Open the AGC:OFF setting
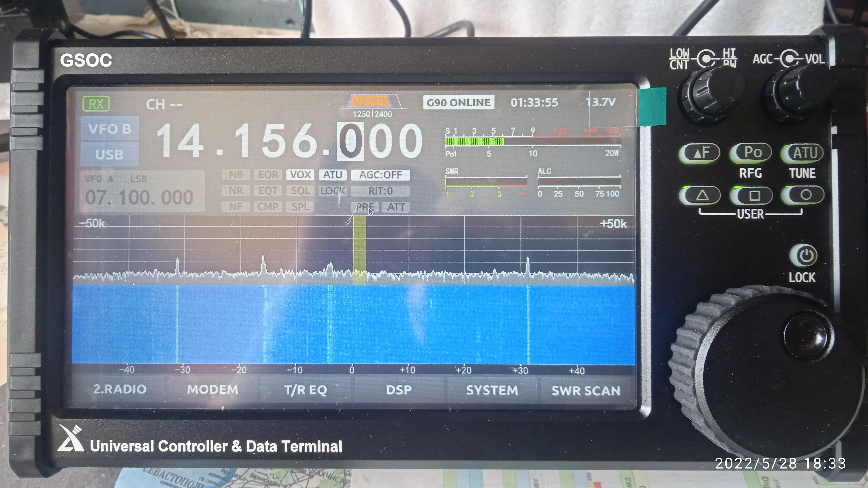Image resolution: width=868 pixels, height=488 pixels. click(380, 175)
